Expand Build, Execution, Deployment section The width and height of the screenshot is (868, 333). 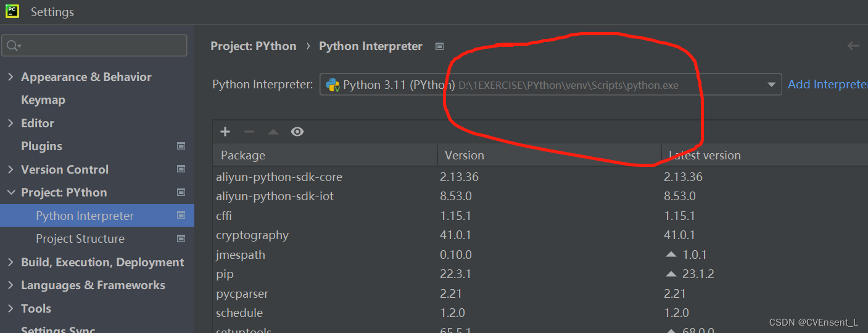tap(10, 262)
